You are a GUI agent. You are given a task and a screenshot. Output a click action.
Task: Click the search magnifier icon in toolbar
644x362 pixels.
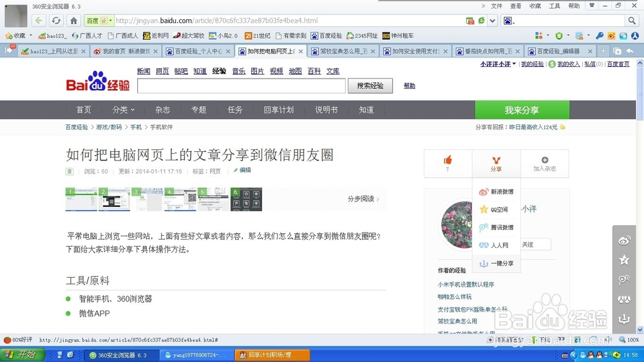click(x=632, y=21)
